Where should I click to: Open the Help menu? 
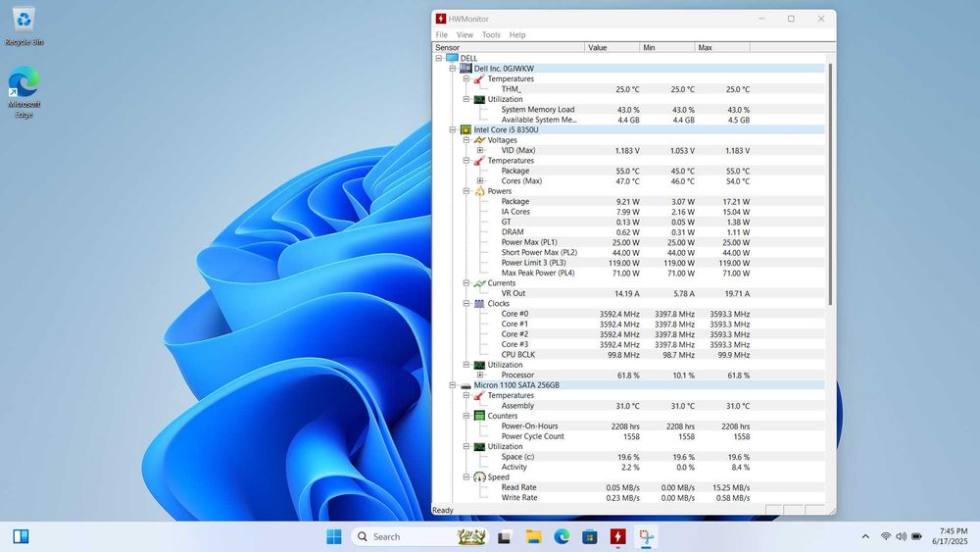pyautogui.click(x=516, y=35)
